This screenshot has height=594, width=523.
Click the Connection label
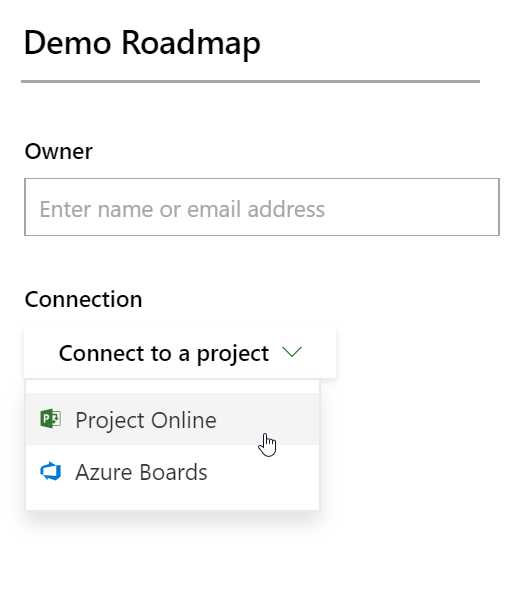[x=83, y=299]
